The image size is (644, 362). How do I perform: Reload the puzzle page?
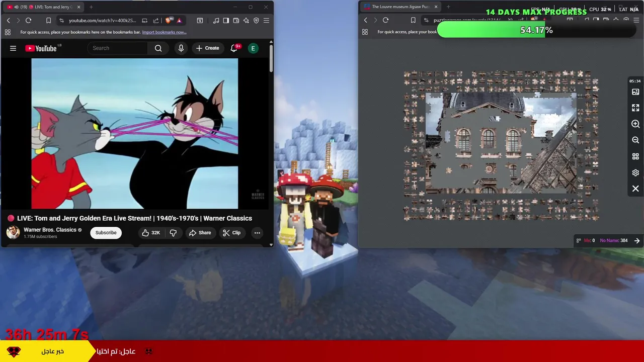pyautogui.click(x=386, y=20)
